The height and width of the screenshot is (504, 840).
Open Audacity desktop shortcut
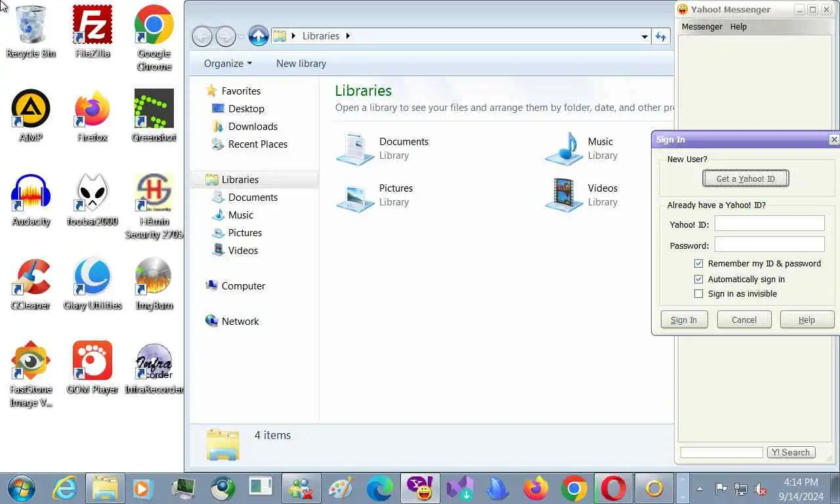[30, 199]
